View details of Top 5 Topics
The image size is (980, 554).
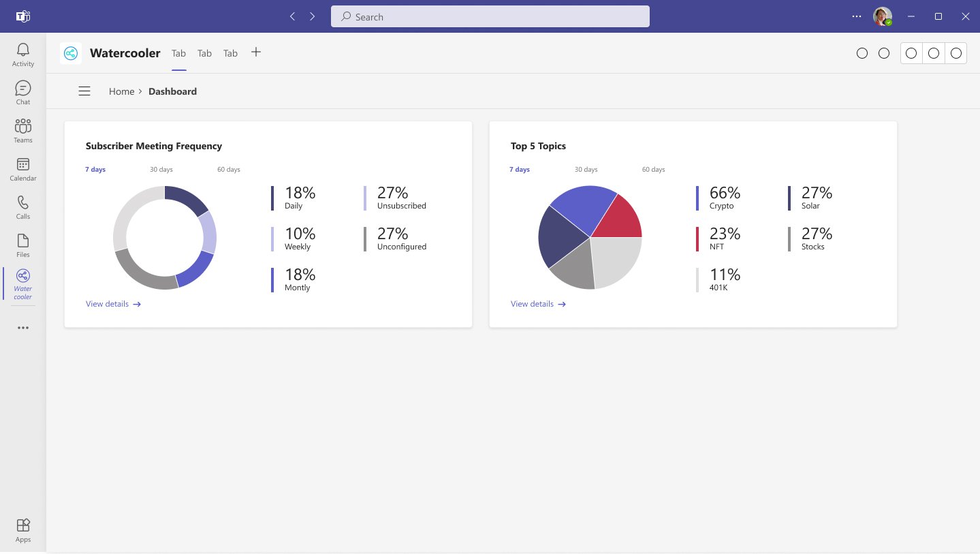(538, 304)
